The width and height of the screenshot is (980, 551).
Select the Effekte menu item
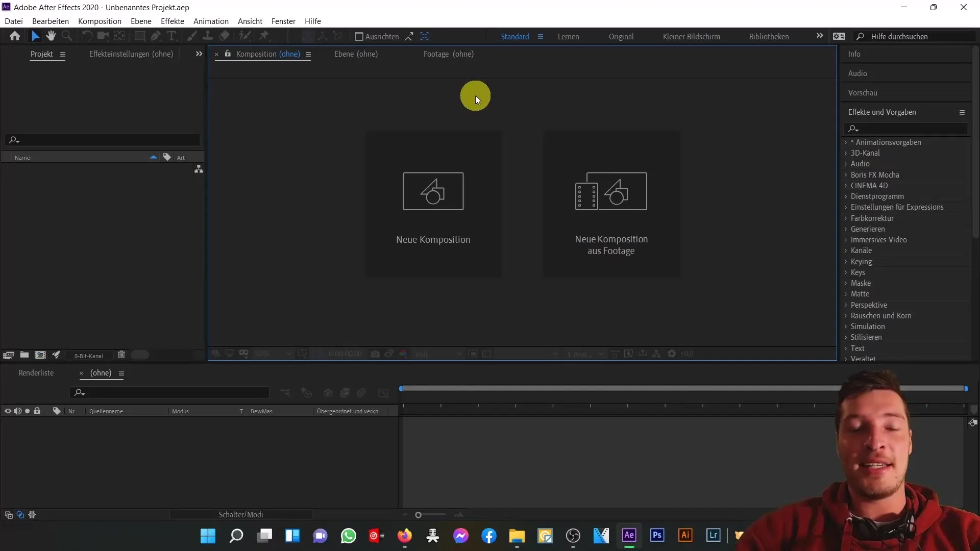pyautogui.click(x=173, y=21)
